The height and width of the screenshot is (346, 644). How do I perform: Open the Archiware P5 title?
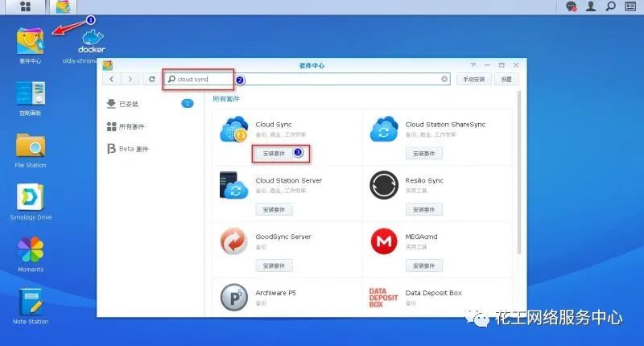[275, 293]
